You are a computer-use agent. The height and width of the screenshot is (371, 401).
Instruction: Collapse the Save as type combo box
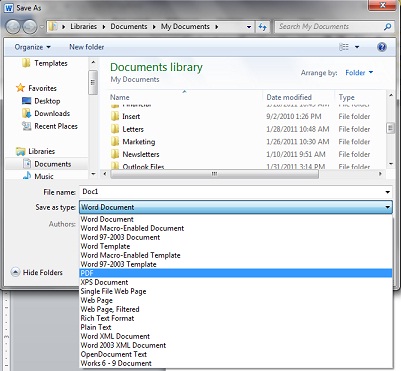click(x=387, y=207)
